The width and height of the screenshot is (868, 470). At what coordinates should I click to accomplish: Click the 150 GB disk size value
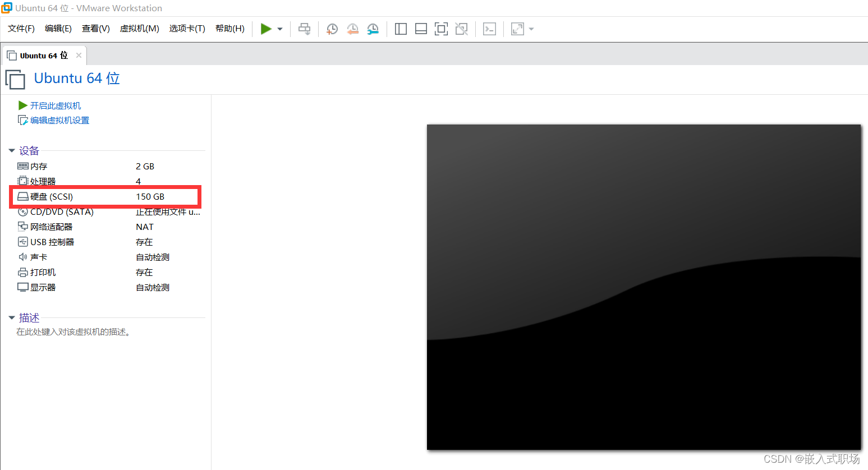(x=150, y=196)
